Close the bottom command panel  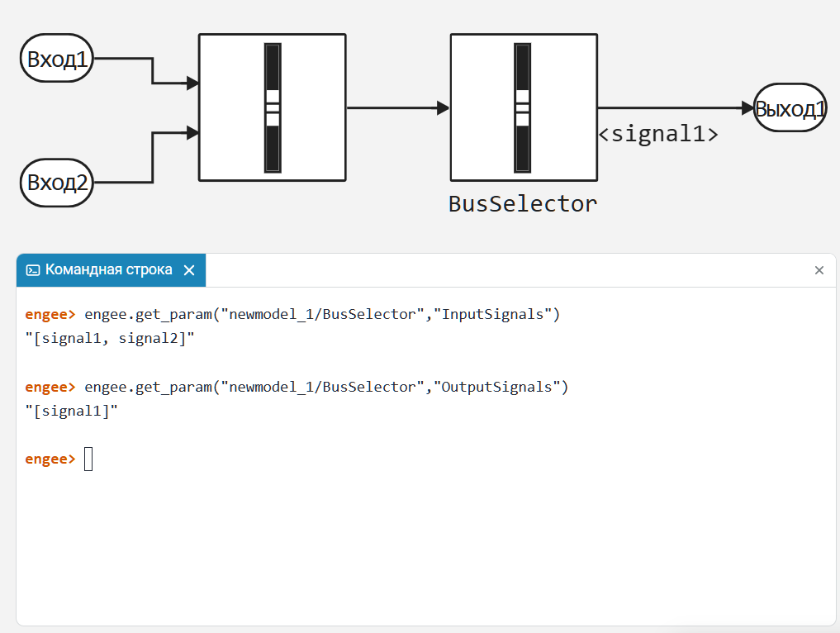[819, 270]
